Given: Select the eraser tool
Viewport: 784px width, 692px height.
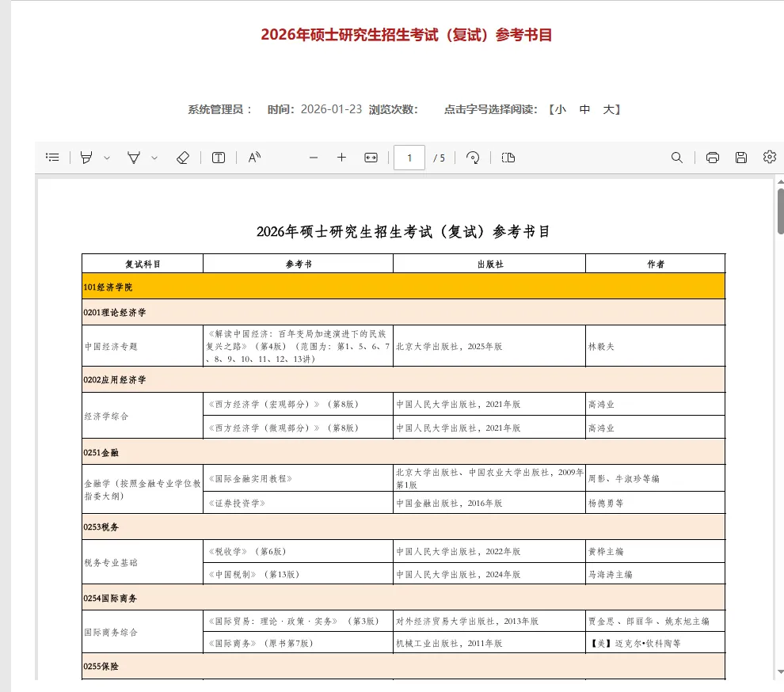Looking at the screenshot, I should pyautogui.click(x=183, y=158).
